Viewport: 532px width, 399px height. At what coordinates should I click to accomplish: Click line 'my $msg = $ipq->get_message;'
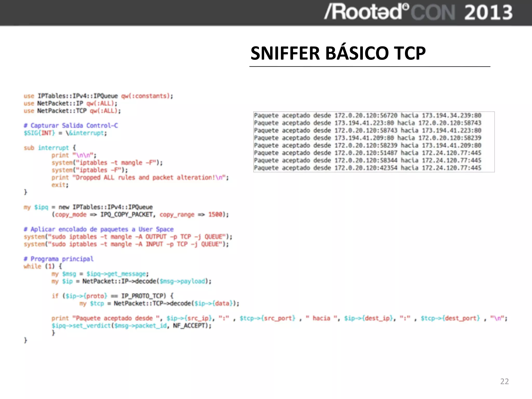[x=100, y=274]
